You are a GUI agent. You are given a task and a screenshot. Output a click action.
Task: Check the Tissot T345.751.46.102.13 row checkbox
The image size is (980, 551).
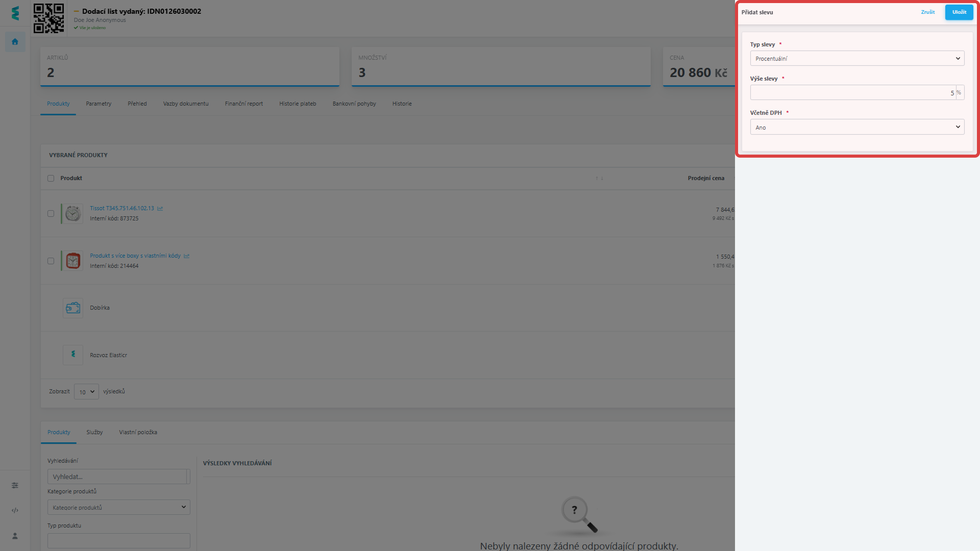coord(51,214)
